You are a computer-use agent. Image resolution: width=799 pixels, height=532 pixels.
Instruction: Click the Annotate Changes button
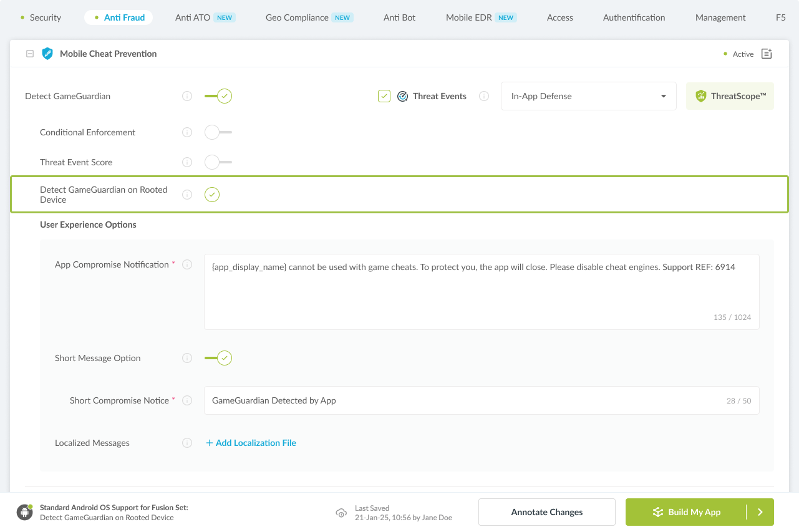point(546,512)
